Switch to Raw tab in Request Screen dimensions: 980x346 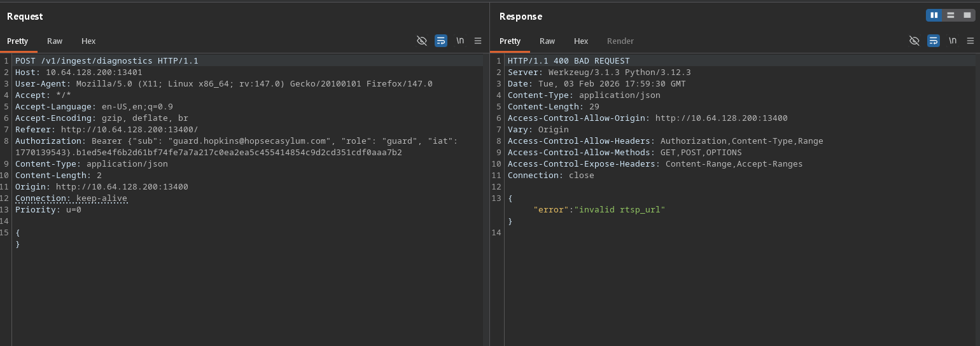point(55,41)
